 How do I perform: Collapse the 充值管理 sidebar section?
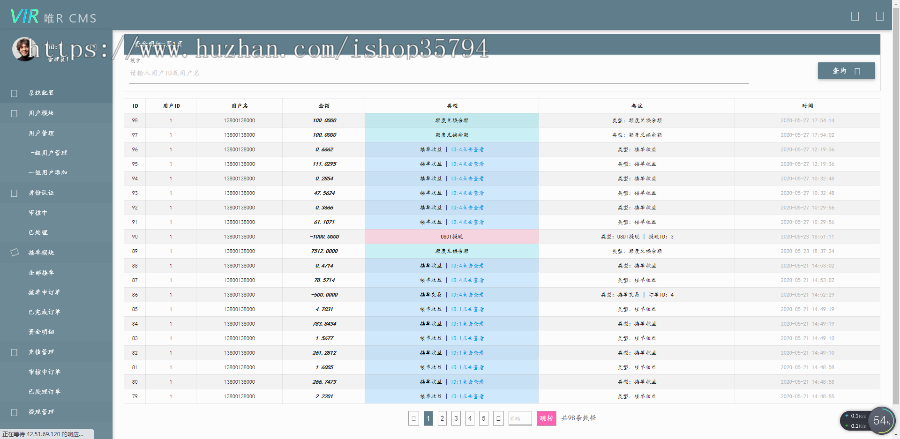tap(42, 352)
